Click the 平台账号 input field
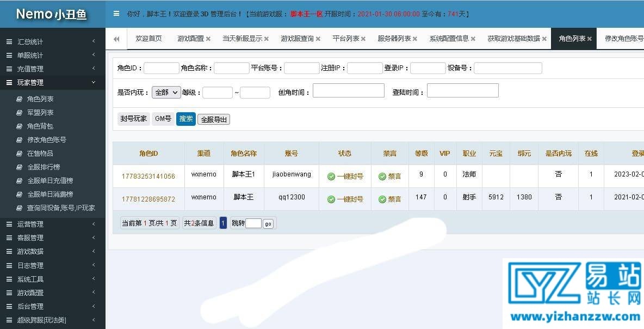This screenshot has width=644, height=329. coord(302,68)
